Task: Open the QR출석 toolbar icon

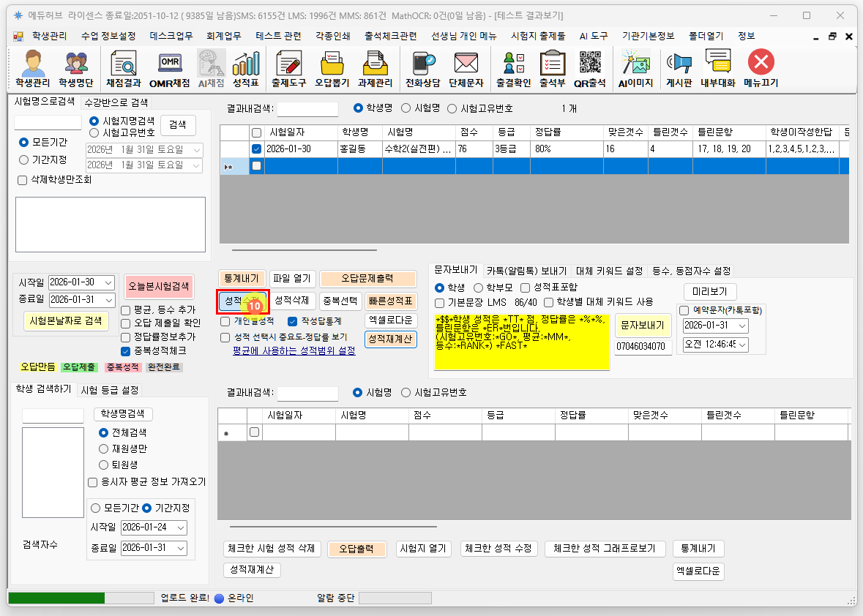Action: [589, 69]
